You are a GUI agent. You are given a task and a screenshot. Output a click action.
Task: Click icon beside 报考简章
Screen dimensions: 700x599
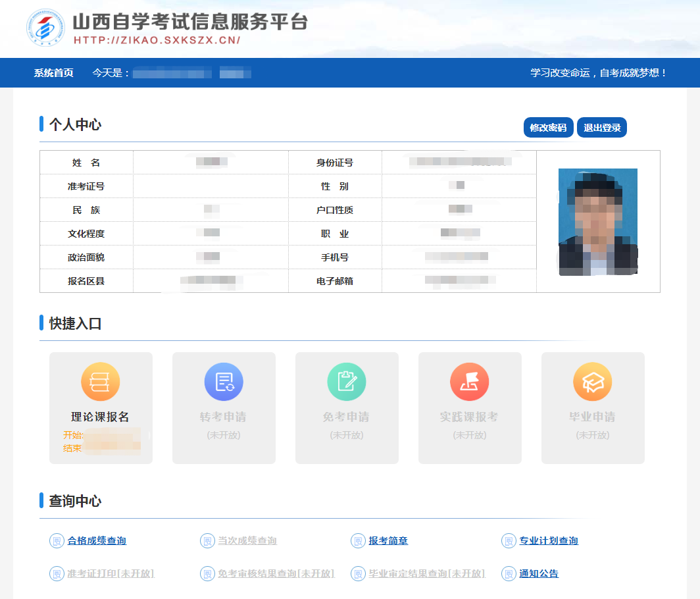click(358, 541)
